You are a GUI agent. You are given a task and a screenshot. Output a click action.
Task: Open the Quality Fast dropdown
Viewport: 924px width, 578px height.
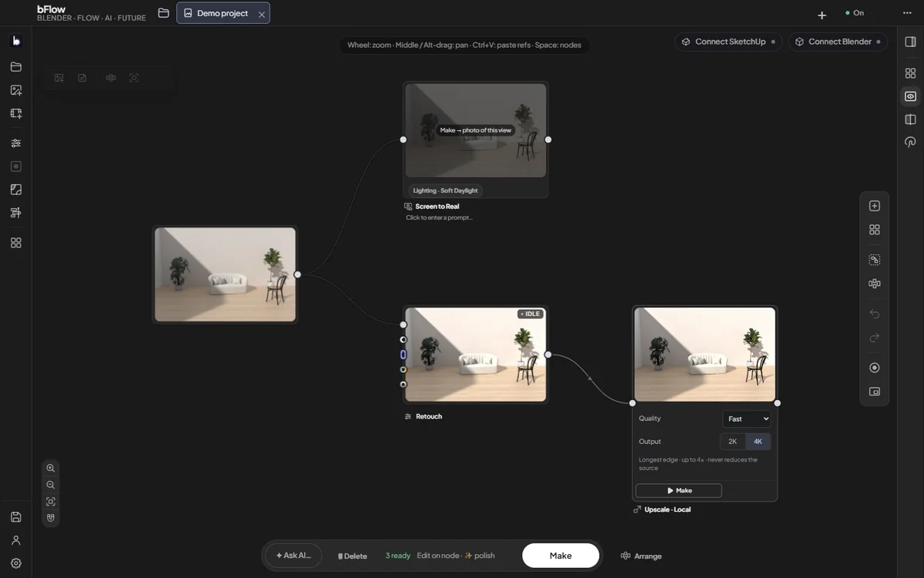pyautogui.click(x=747, y=419)
